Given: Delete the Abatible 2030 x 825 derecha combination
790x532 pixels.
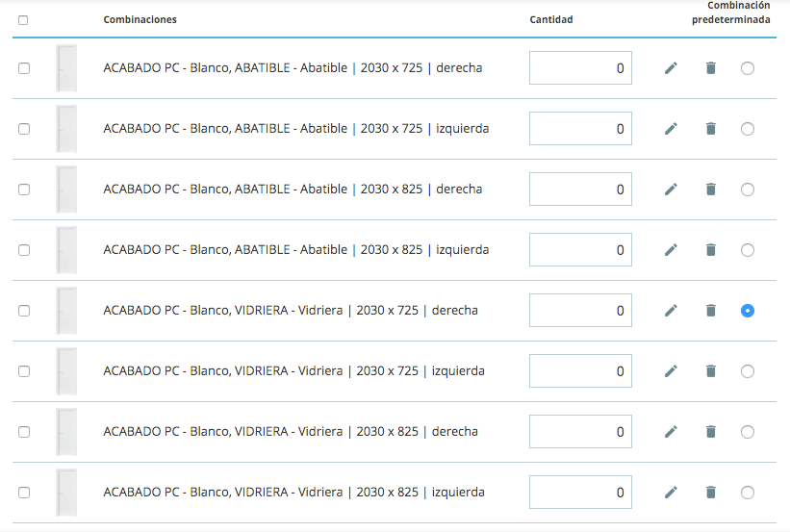Looking at the screenshot, I should pos(711,189).
